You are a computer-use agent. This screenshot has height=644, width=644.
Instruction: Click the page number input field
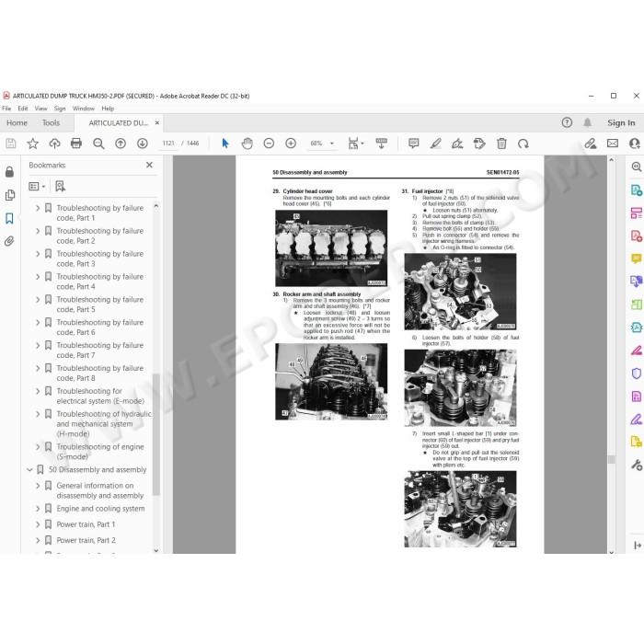[168, 144]
